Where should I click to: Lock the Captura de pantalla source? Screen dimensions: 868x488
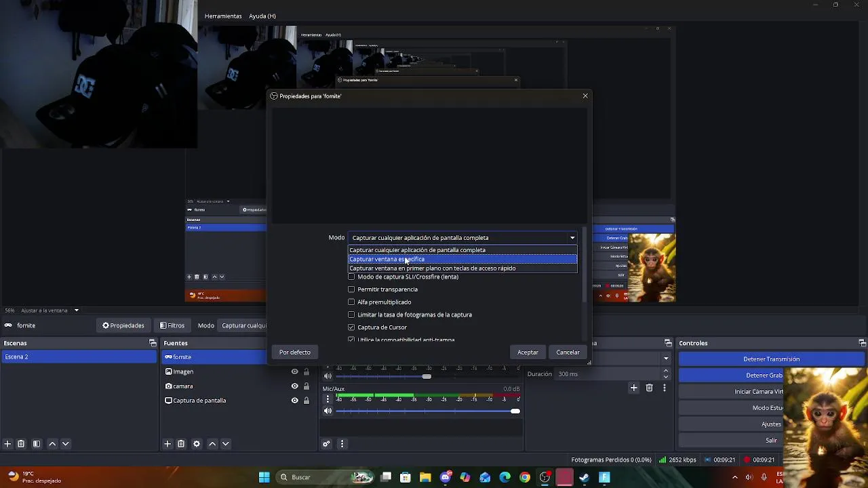coord(307,401)
